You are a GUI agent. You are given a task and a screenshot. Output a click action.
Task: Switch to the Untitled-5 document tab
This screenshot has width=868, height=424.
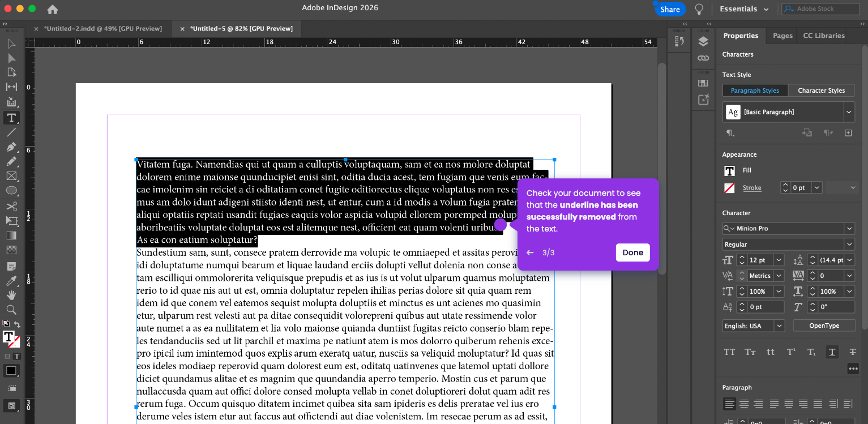click(x=241, y=28)
